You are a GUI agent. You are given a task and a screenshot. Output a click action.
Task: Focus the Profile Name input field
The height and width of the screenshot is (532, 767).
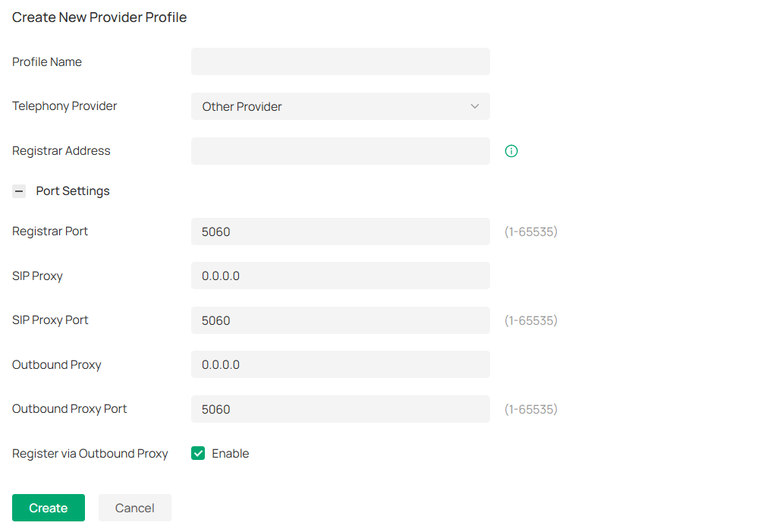click(340, 61)
